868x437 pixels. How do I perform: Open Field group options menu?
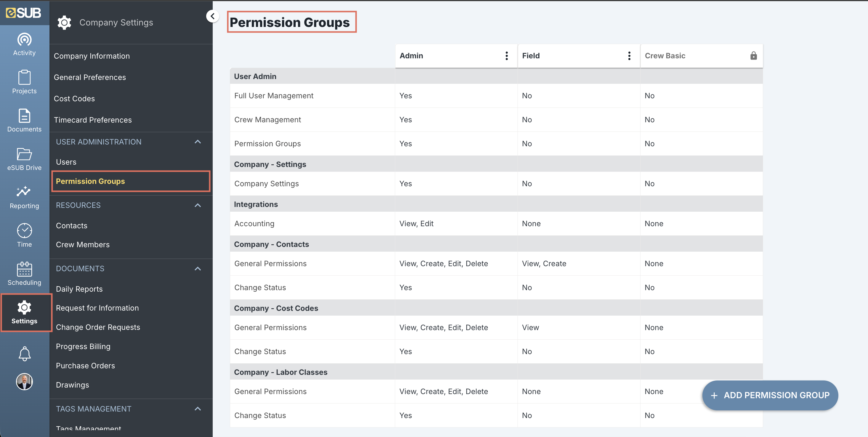click(x=629, y=56)
